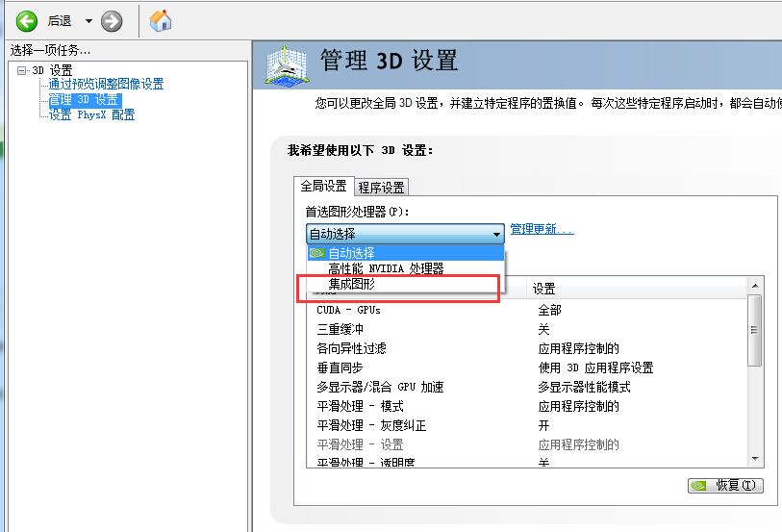Click the 多显示器性能模式 value

pos(584,387)
